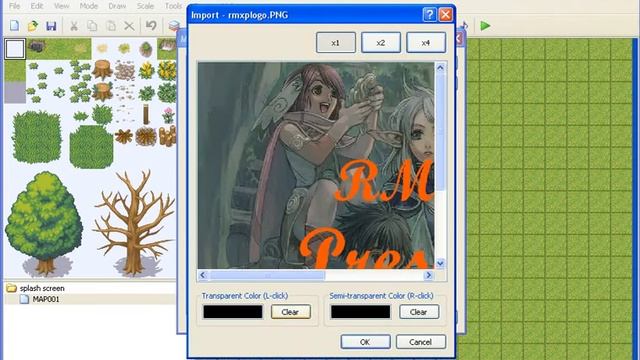Select the tree stump tile
640x360 pixels.
[x=102, y=70]
